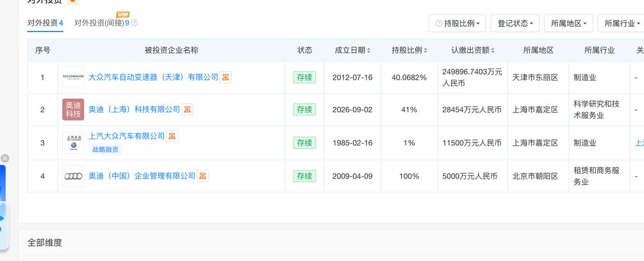Image resolution: width=644 pixels, height=261 pixels.
Task: Open equity structure icon beside 奥迪（中国）企业管理
Action: tap(202, 176)
